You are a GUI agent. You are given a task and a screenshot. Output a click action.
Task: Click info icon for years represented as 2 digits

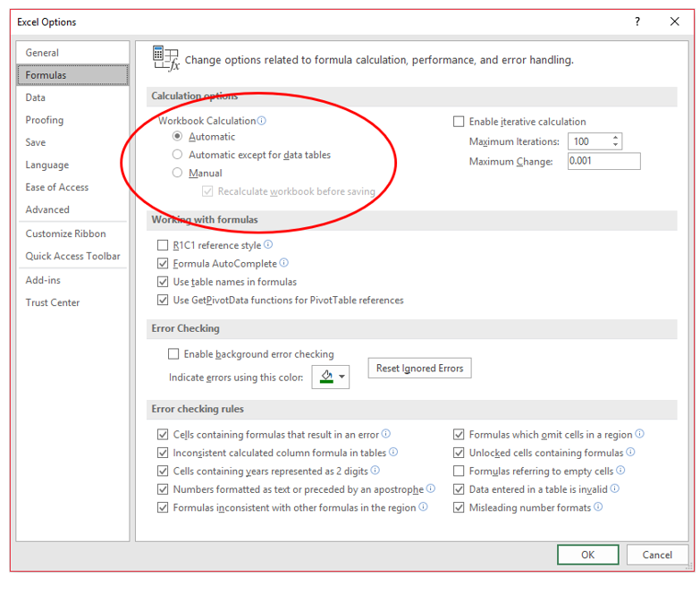(375, 471)
